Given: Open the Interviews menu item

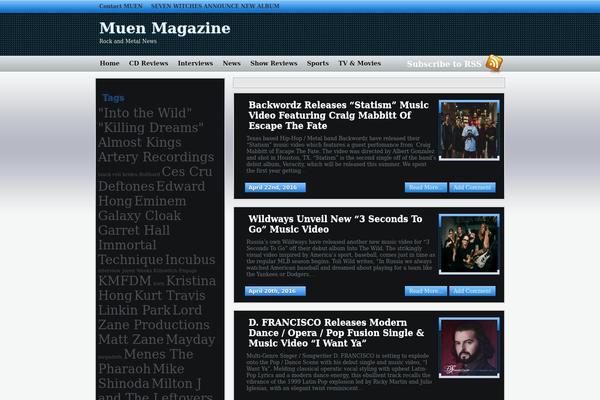Looking at the screenshot, I should coord(195,63).
